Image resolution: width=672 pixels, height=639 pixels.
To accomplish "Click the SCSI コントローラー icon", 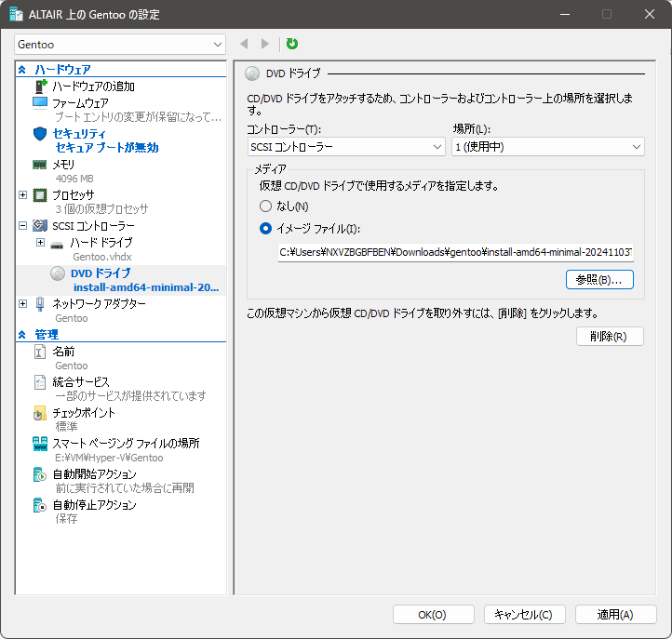I will tap(40, 226).
